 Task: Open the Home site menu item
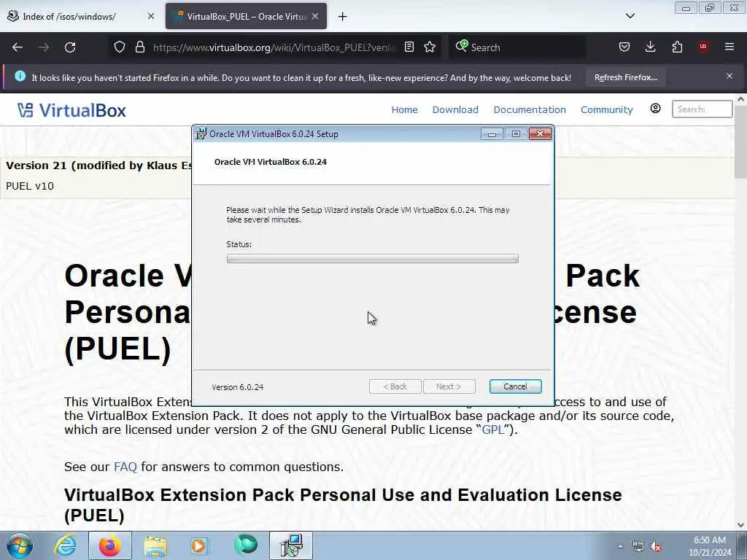pyautogui.click(x=404, y=109)
